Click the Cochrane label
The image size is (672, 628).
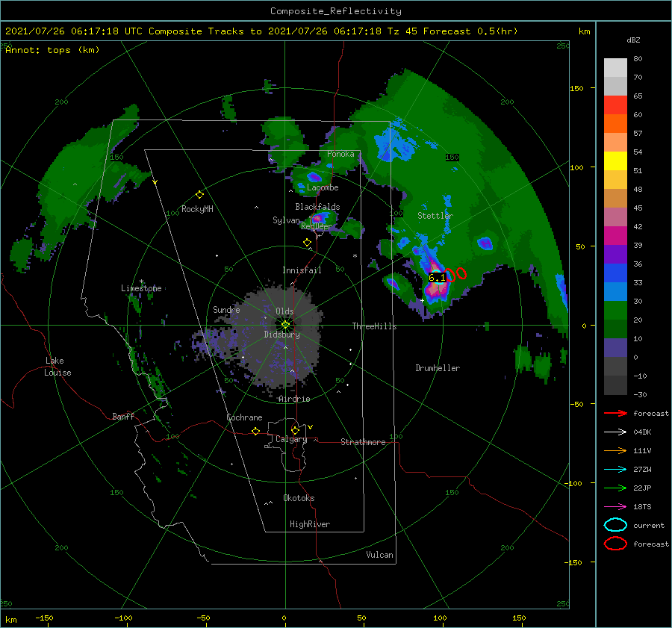244,417
